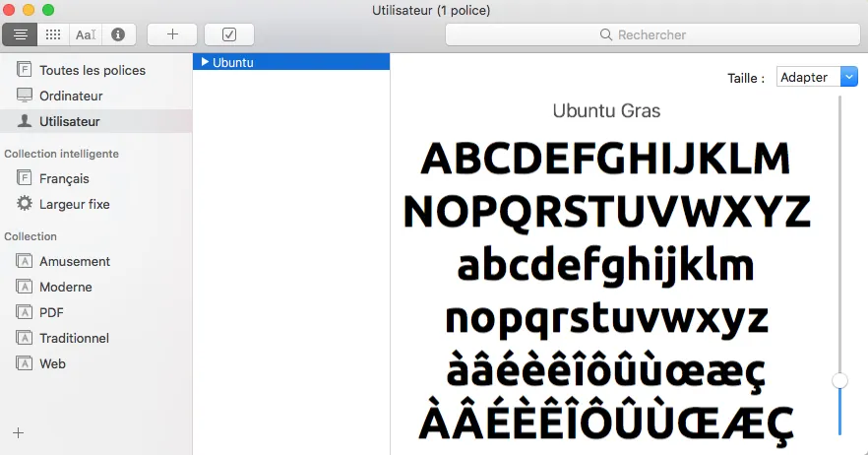Image resolution: width=868 pixels, height=455 pixels.
Task: Expand the Ubuntu font family triangle
Action: pyautogui.click(x=205, y=61)
